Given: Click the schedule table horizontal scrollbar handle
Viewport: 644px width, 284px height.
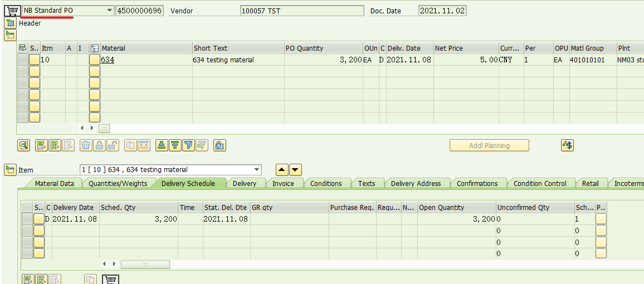Looking at the screenshot, I should click(145, 264).
